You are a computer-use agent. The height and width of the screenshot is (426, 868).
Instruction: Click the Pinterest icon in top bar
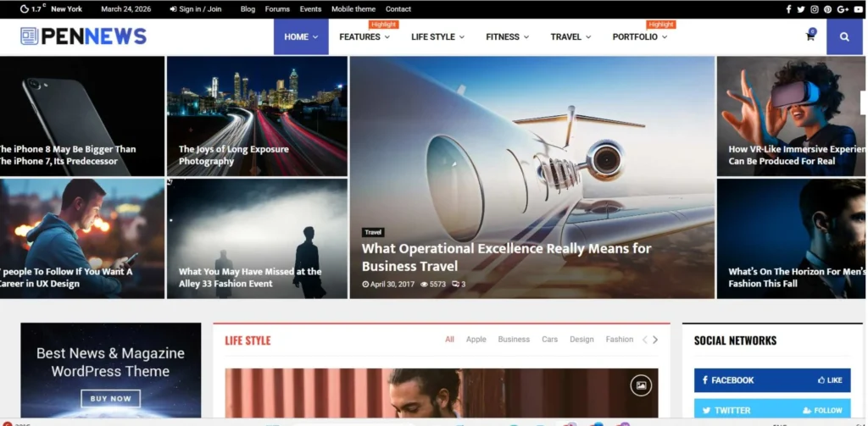pyautogui.click(x=828, y=9)
